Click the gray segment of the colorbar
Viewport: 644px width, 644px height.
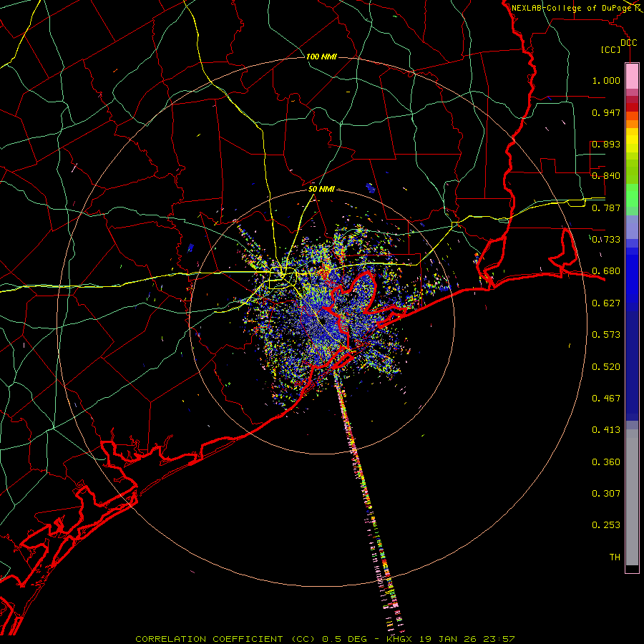(x=632, y=497)
